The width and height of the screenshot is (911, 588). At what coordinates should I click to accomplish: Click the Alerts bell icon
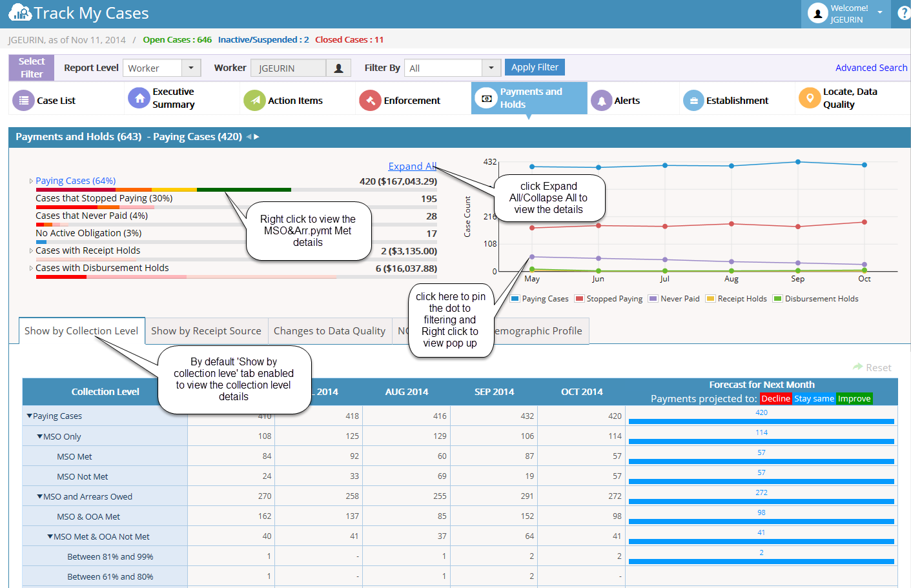coord(601,100)
